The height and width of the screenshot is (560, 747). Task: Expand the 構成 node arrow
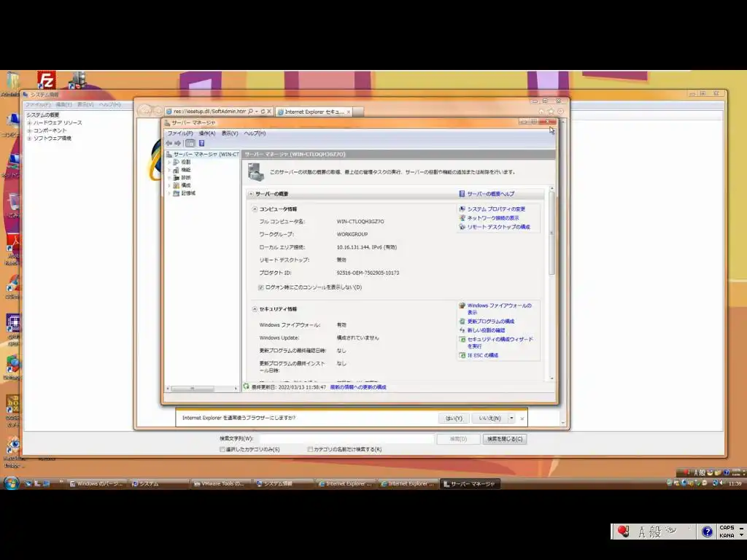tap(169, 186)
